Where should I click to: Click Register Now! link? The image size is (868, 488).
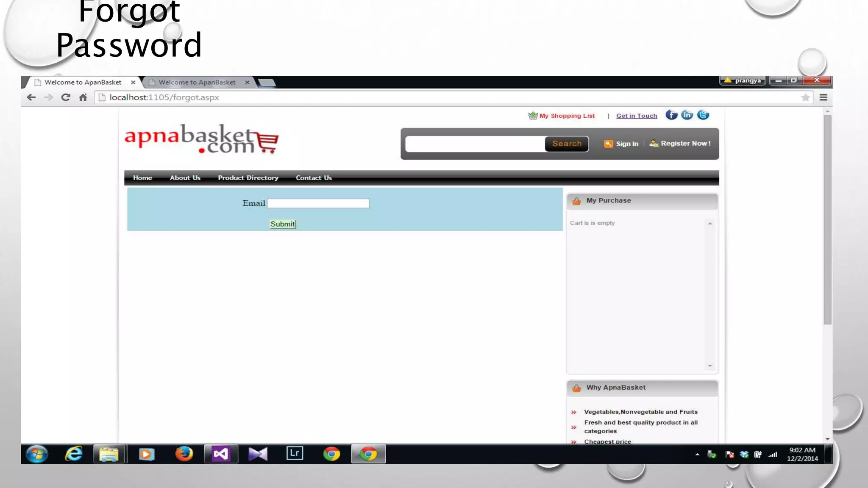[685, 144]
